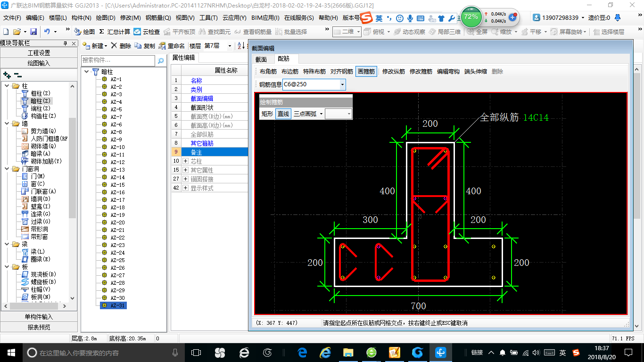Toggle the 画箍筋 draw stirrup mode
The height and width of the screenshot is (362, 644).
tap(366, 72)
